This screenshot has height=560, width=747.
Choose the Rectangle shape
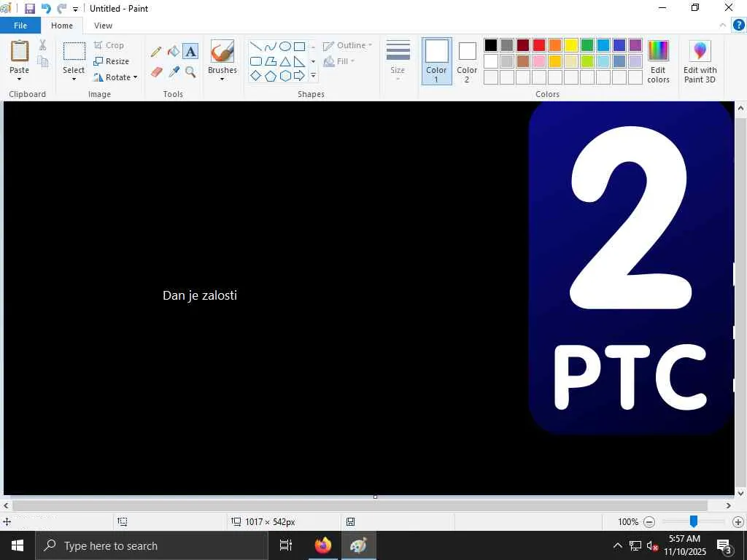point(299,46)
